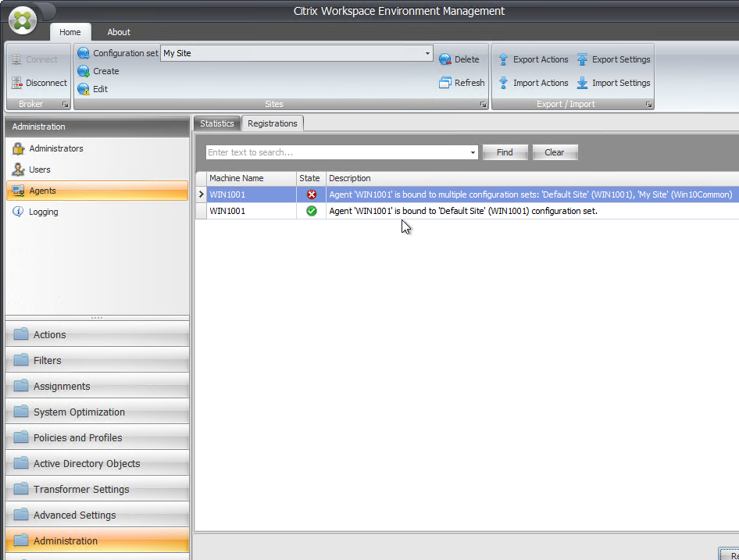Click the Export Settings arrow icon
The image size is (739, 560).
point(583,59)
